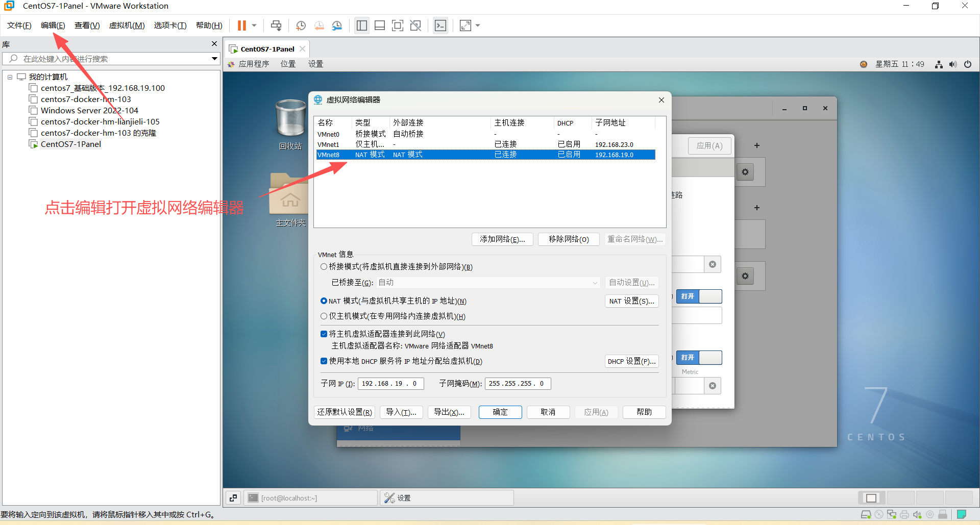This screenshot has width=980, height=525.
Task: Click the hard disk device status icon
Action: pos(866,514)
